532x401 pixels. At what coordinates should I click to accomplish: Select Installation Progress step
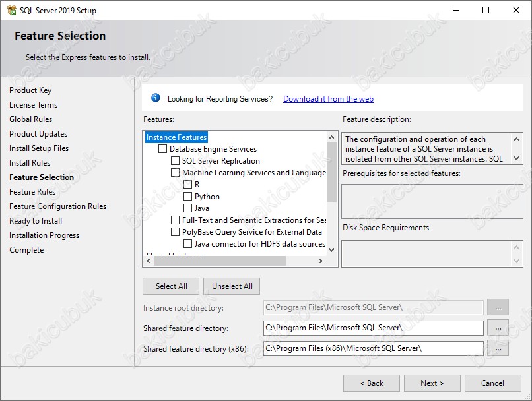point(44,235)
